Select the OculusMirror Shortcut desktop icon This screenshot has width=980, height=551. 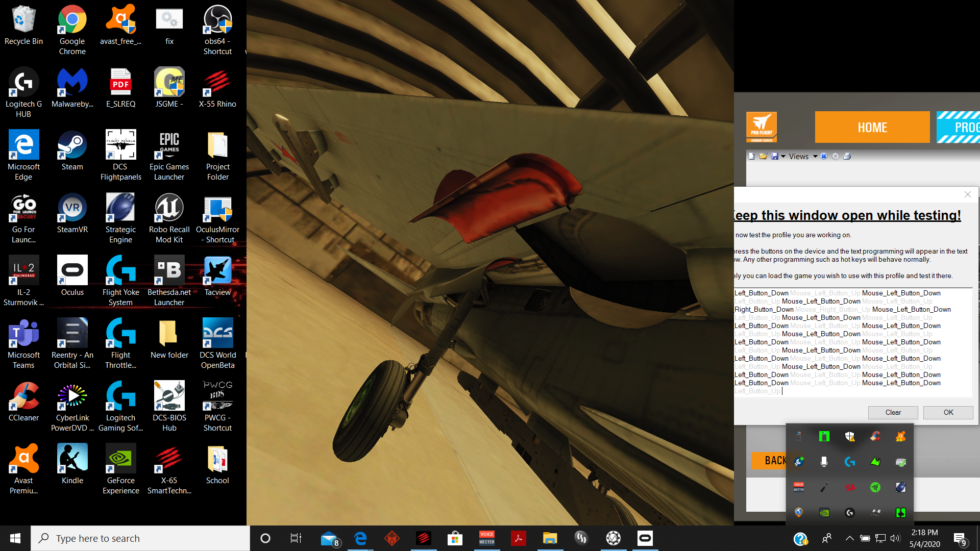[218, 218]
